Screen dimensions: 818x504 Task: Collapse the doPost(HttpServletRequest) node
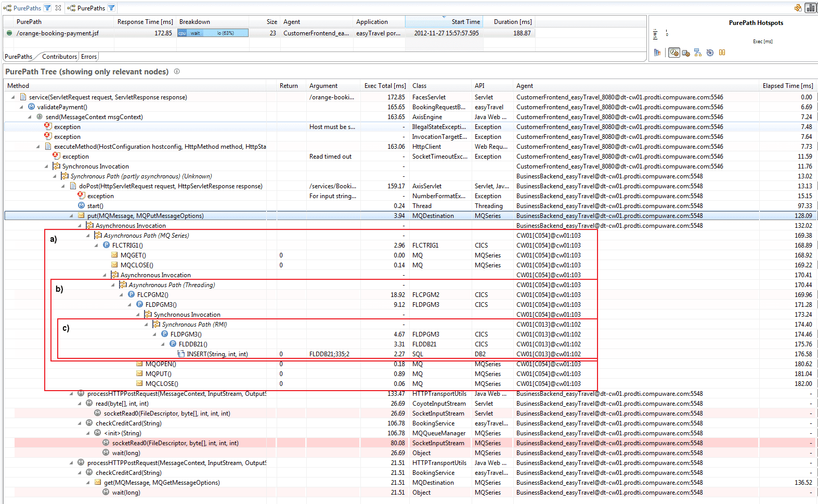click(63, 186)
